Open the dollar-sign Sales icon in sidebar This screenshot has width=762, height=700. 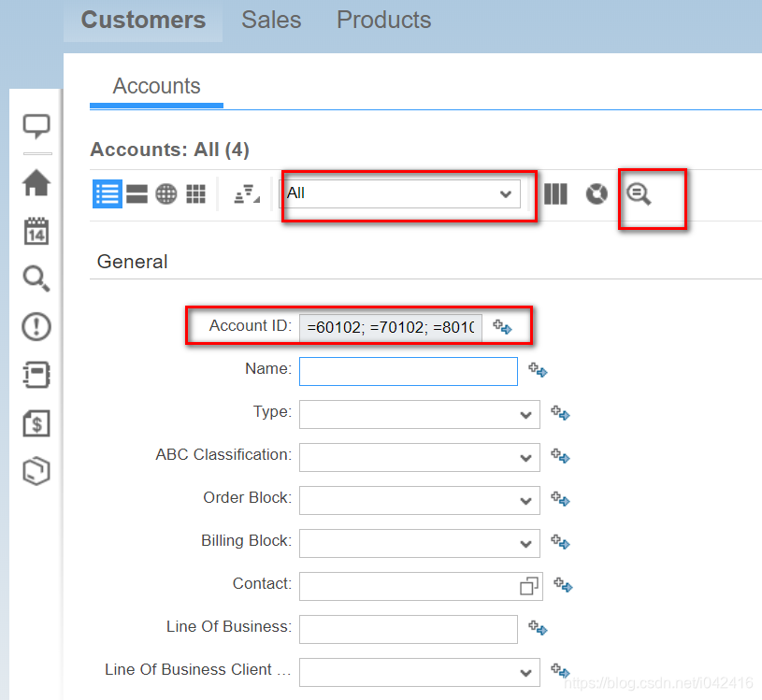36,423
